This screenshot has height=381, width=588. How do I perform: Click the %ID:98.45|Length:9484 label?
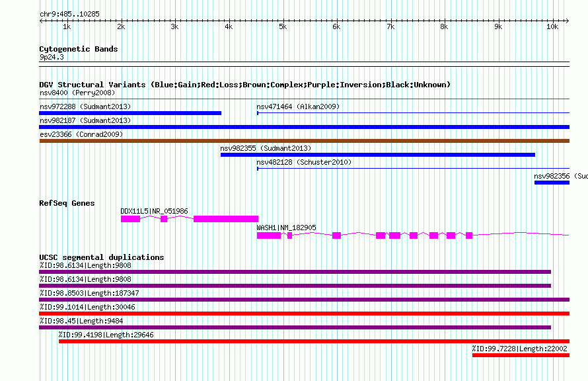[81, 321]
